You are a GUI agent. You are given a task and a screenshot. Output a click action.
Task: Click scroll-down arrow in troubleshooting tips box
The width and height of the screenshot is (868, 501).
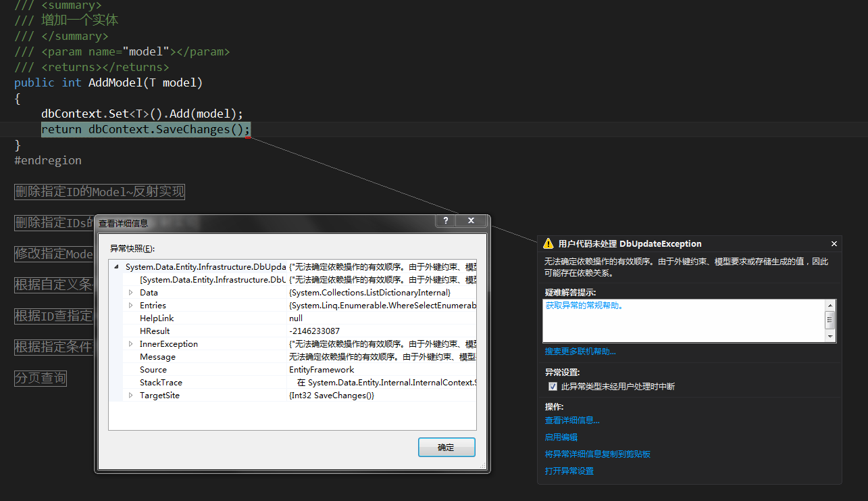click(830, 336)
